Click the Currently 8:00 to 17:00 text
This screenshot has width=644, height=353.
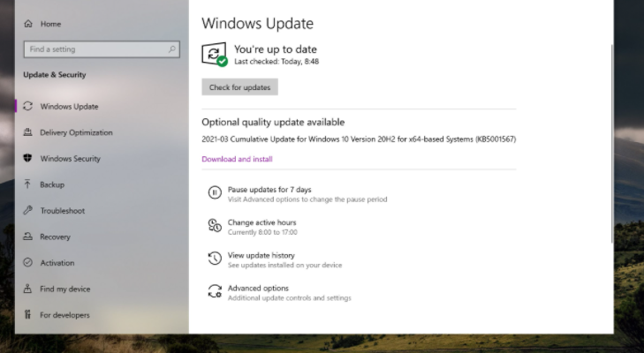(x=262, y=232)
